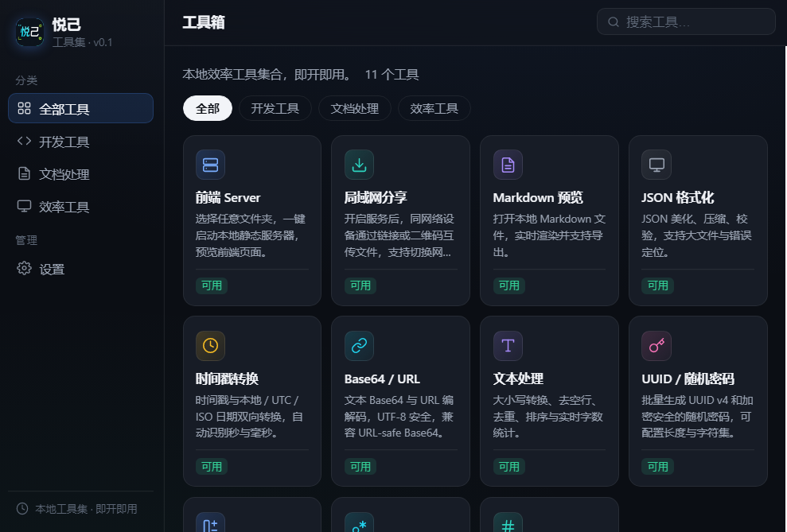This screenshot has height=532, width=787.
Task: Click the 前端 Server card server icon
Action: pyautogui.click(x=210, y=165)
